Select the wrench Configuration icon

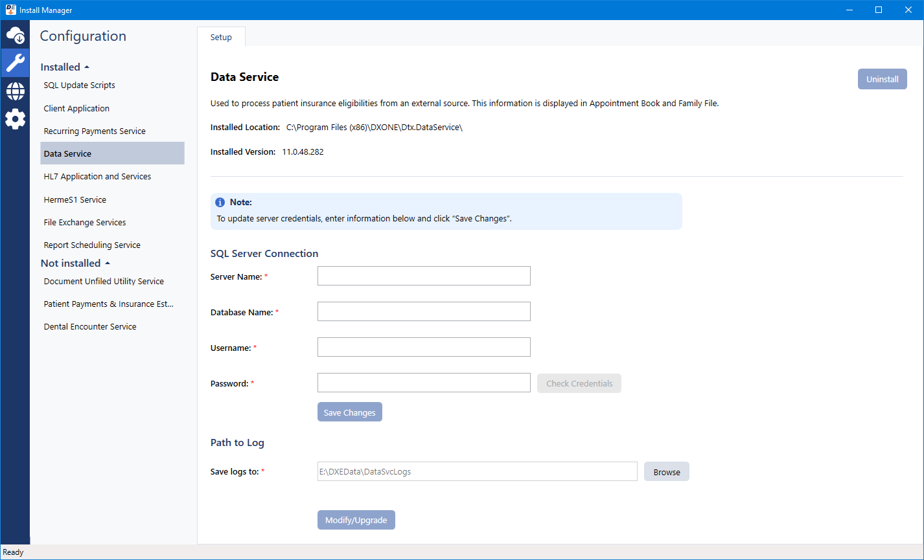[15, 63]
